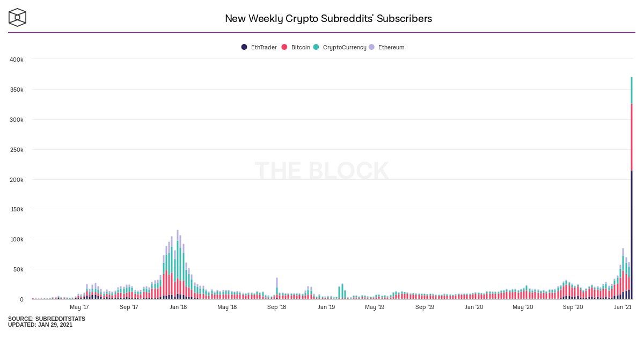Click THE BLOCK watermark in chart
This screenshot has height=338, width=644.
click(x=321, y=171)
